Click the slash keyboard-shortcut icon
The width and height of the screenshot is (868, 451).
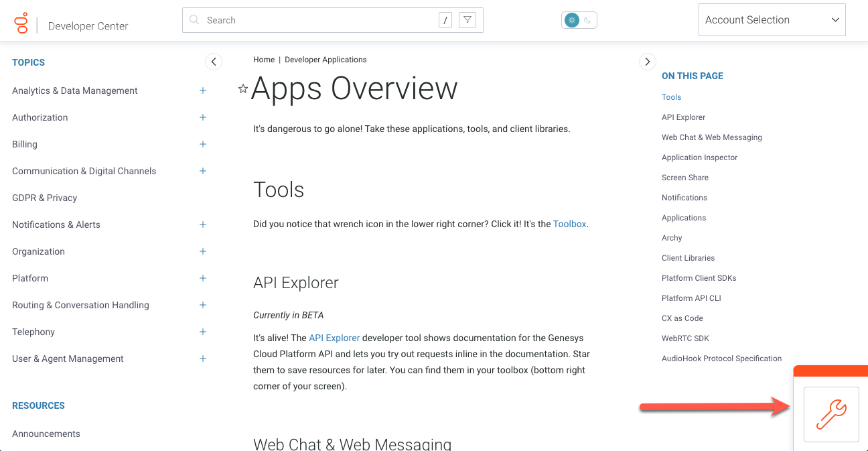click(445, 19)
